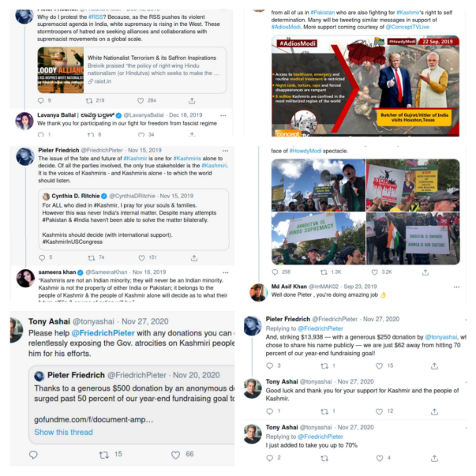
Task: Like Tony Ashai's tweet showing 66 likes
Action: [x=175, y=455]
